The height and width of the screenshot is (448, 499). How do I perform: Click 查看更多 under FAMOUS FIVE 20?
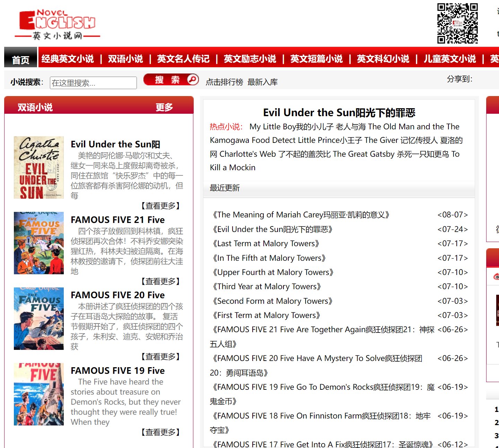[160, 357]
